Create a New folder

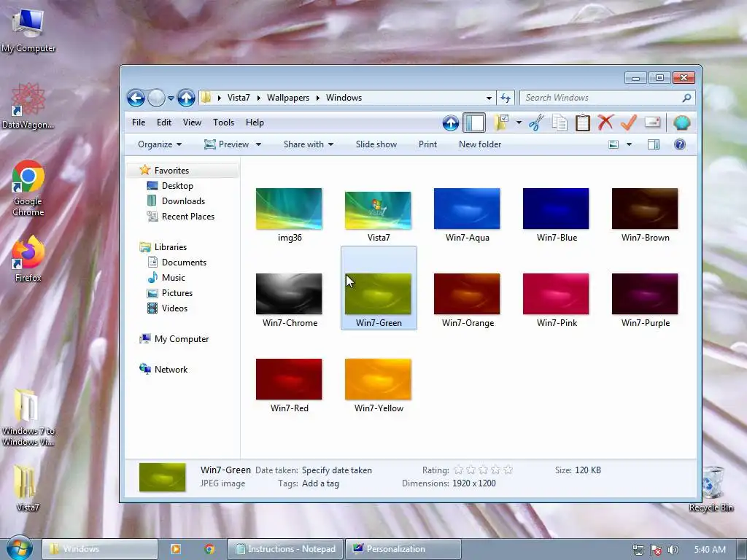(x=480, y=144)
